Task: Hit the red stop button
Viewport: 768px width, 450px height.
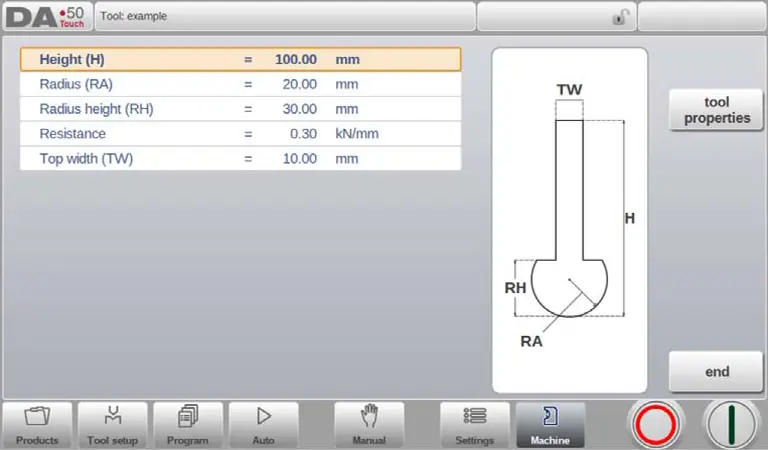Action: point(656,424)
